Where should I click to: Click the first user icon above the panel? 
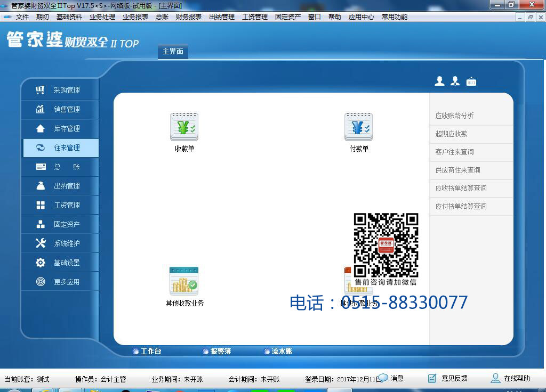[x=439, y=81]
